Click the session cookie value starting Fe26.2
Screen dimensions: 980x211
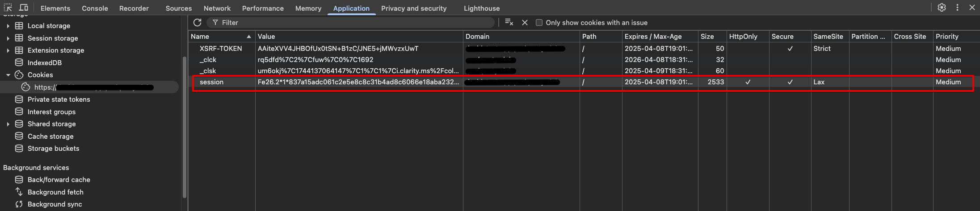(x=358, y=82)
